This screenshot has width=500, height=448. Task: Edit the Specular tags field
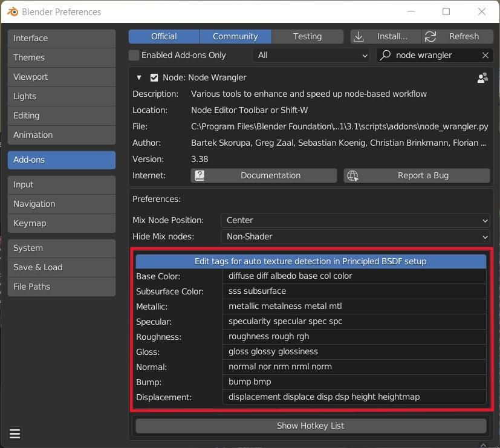click(354, 322)
